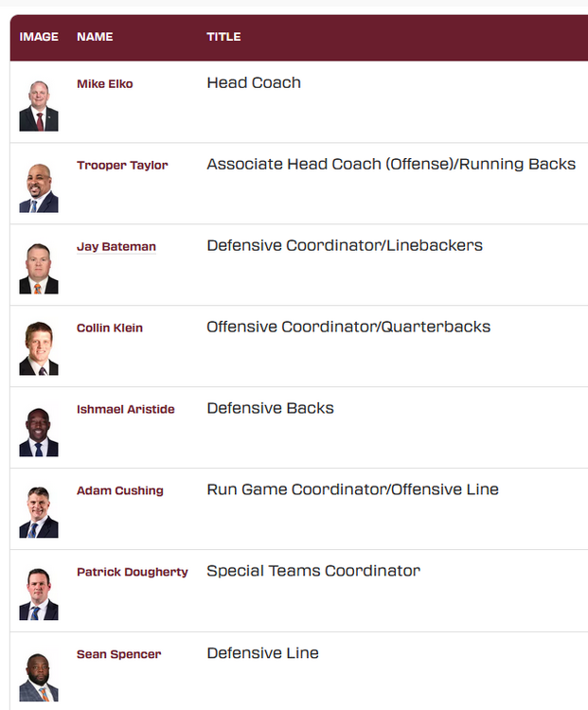Viewport: 588px width, 710px height.
Task: Click Collin Klein's headshot photo
Action: pos(39,350)
